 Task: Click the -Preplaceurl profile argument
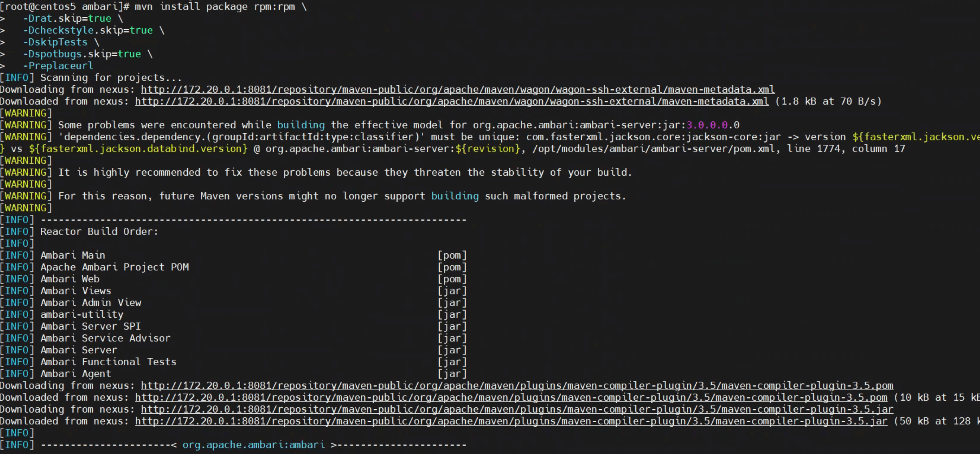pos(58,66)
